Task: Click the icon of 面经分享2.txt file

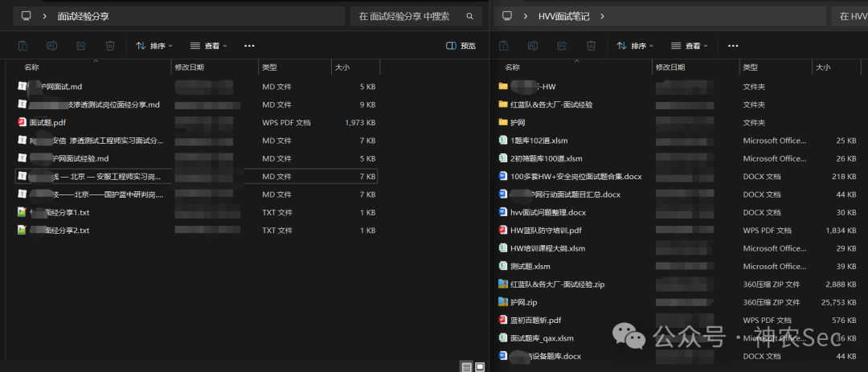Action: (x=23, y=230)
